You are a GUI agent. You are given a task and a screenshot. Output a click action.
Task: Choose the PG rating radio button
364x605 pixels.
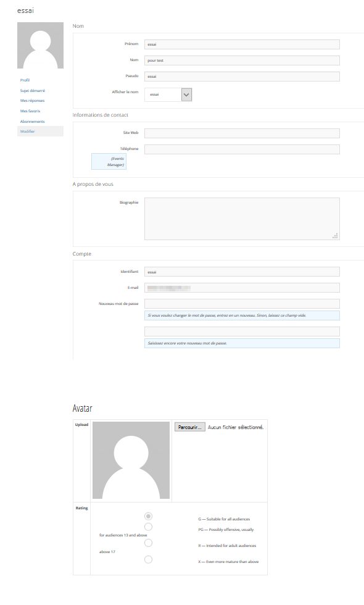pyautogui.click(x=148, y=527)
